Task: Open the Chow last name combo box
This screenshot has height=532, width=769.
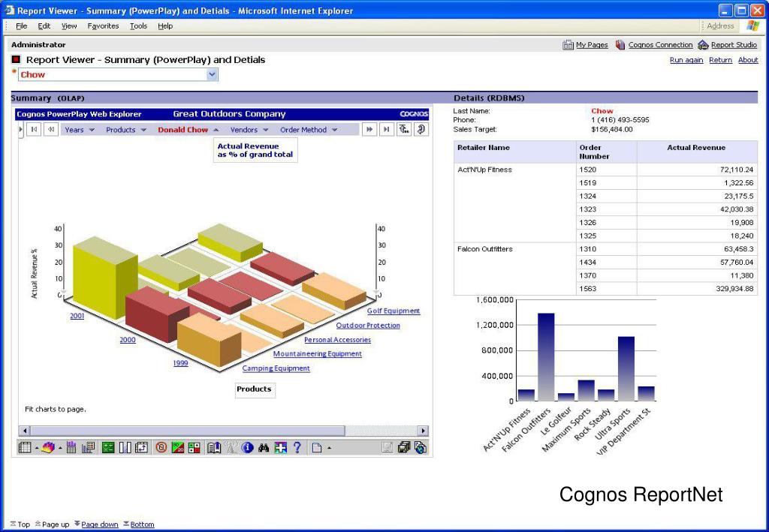Action: [118, 74]
